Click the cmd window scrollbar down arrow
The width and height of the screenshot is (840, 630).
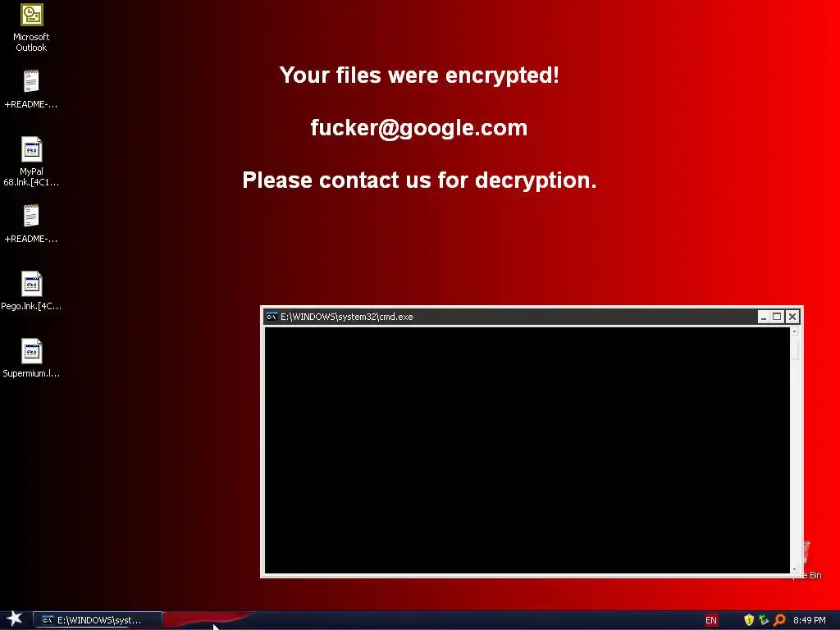tap(794, 569)
